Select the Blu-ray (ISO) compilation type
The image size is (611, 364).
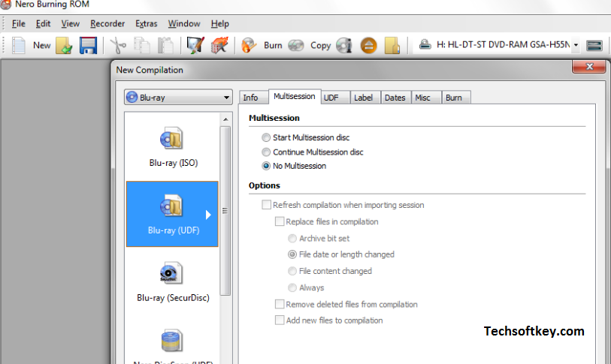pos(173,147)
